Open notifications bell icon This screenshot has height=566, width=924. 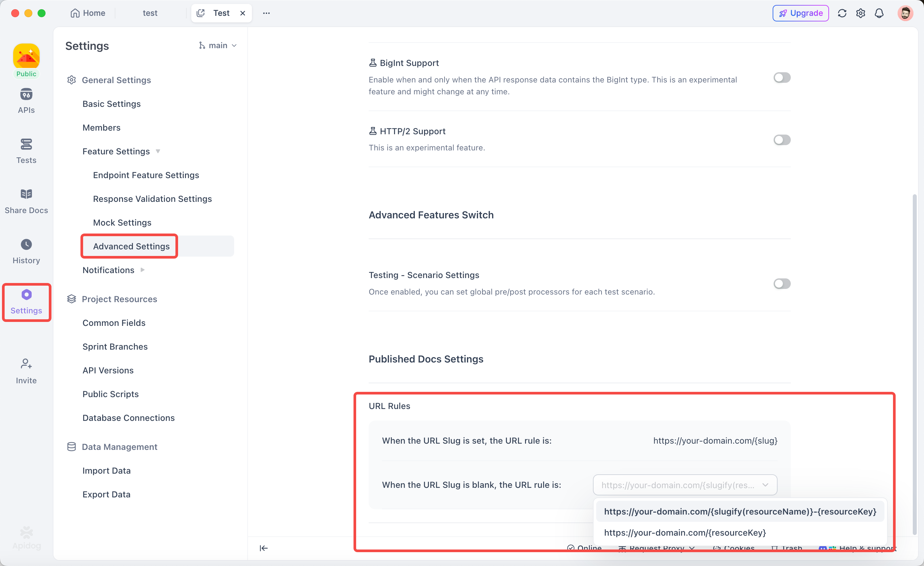pyautogui.click(x=879, y=13)
